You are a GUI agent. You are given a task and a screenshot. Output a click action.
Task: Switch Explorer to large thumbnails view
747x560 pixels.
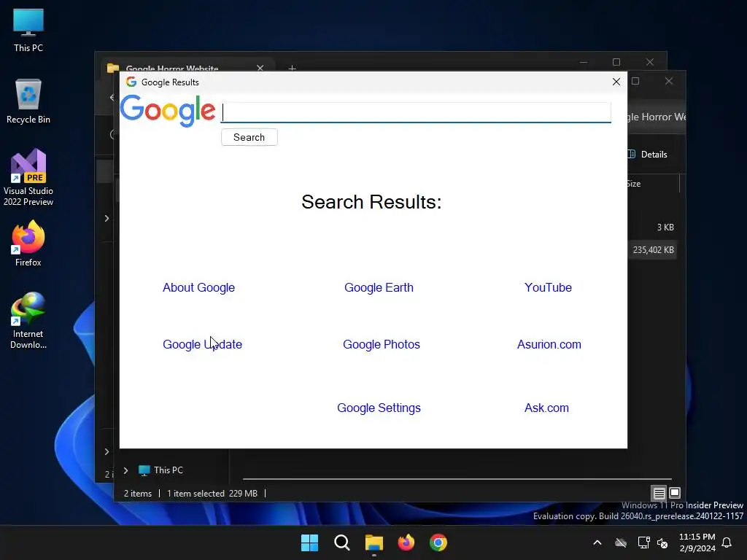(x=675, y=493)
